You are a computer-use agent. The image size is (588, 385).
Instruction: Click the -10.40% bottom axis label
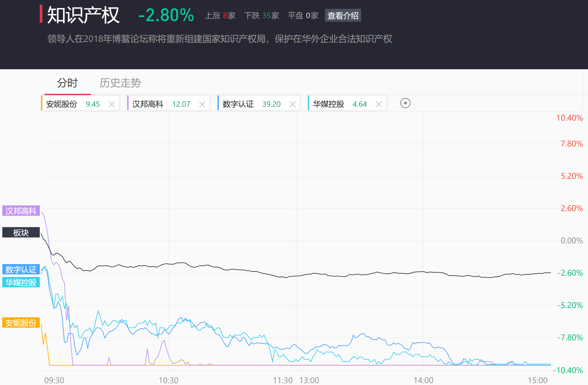coord(568,370)
